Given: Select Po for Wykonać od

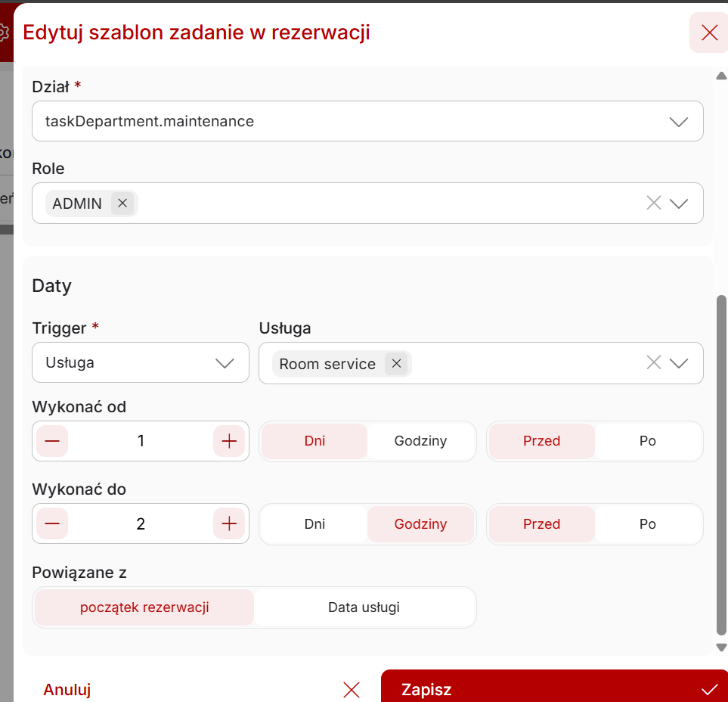Looking at the screenshot, I should point(647,441).
